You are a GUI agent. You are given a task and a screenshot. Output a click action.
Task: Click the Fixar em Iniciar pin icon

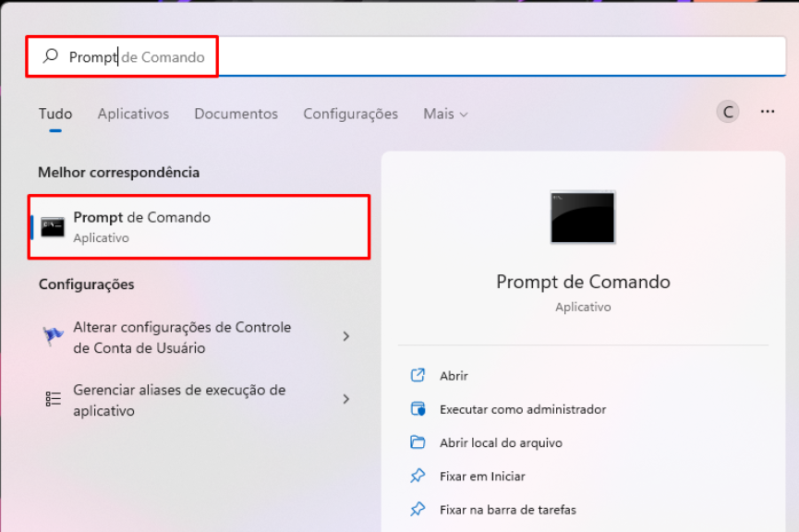coord(418,477)
